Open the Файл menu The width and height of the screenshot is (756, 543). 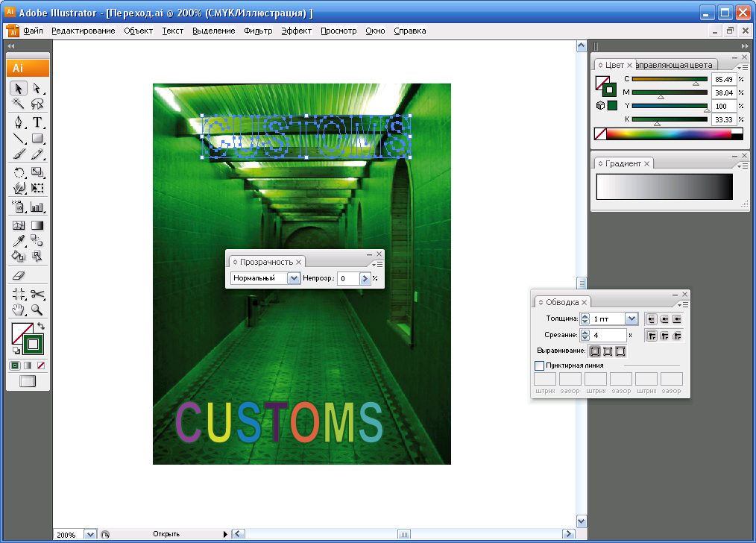click(x=34, y=31)
